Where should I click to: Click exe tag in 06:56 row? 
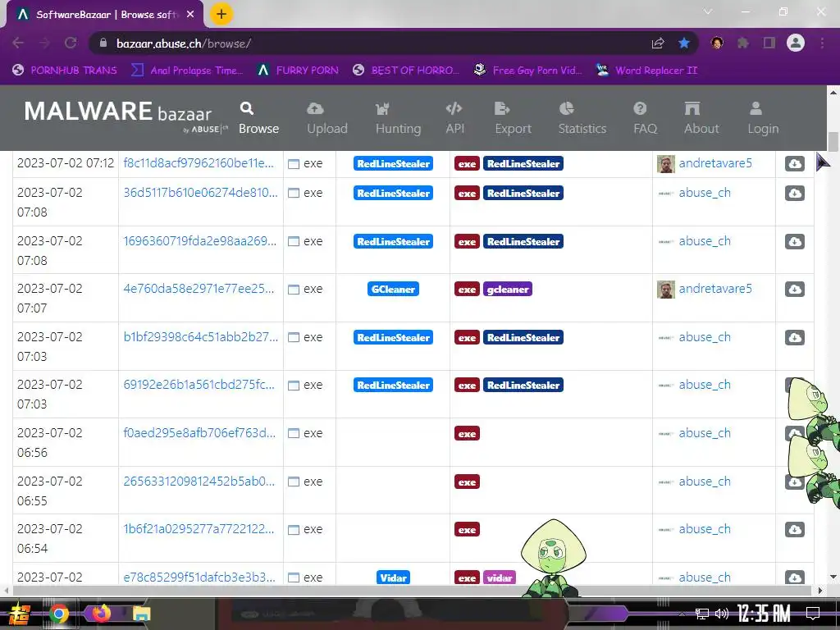467,433
